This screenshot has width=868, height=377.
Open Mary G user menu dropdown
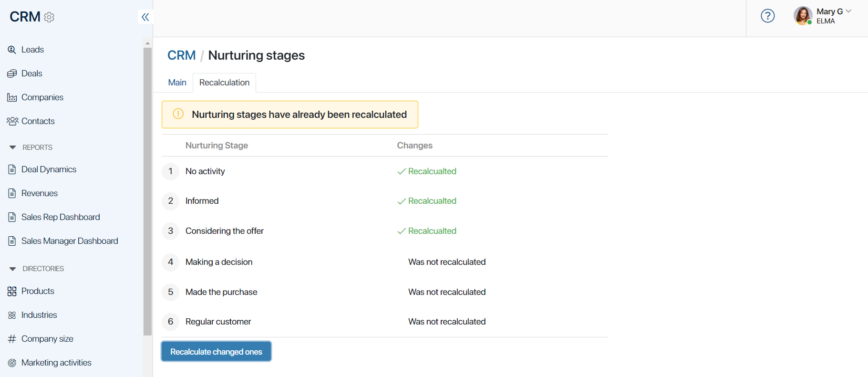[848, 11]
